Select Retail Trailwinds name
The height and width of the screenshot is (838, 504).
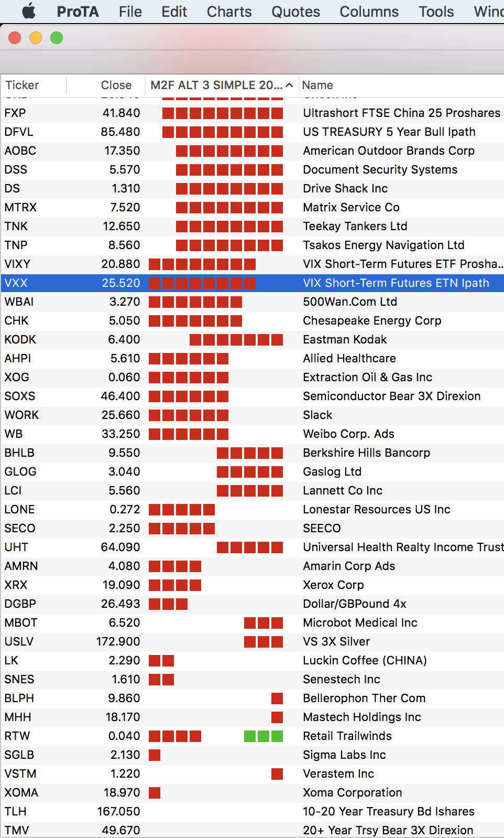(347, 736)
